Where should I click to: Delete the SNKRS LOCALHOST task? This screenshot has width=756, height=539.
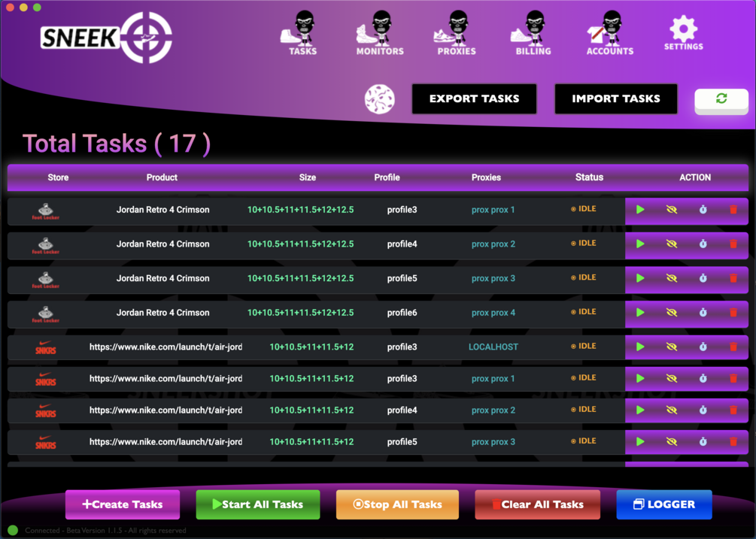tap(733, 347)
